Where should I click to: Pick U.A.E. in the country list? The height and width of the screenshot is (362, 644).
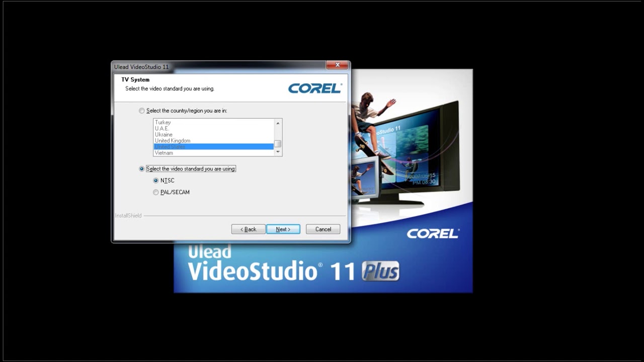pyautogui.click(x=213, y=128)
